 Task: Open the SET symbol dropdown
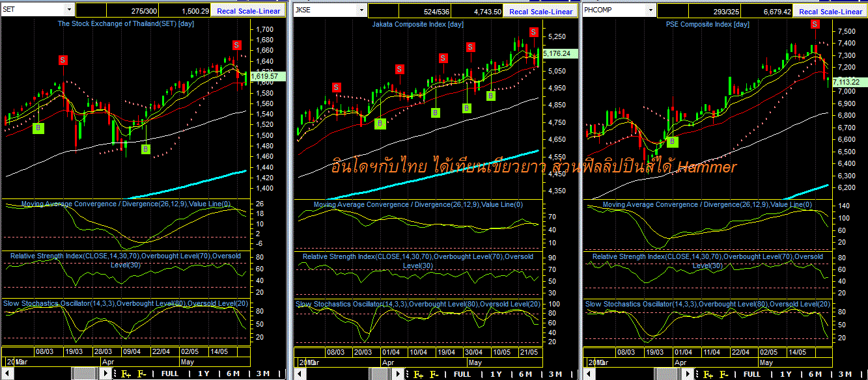[x=70, y=10]
